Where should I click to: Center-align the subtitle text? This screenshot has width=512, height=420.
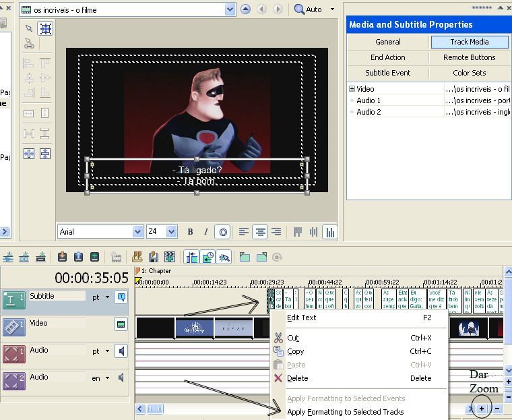point(260,232)
